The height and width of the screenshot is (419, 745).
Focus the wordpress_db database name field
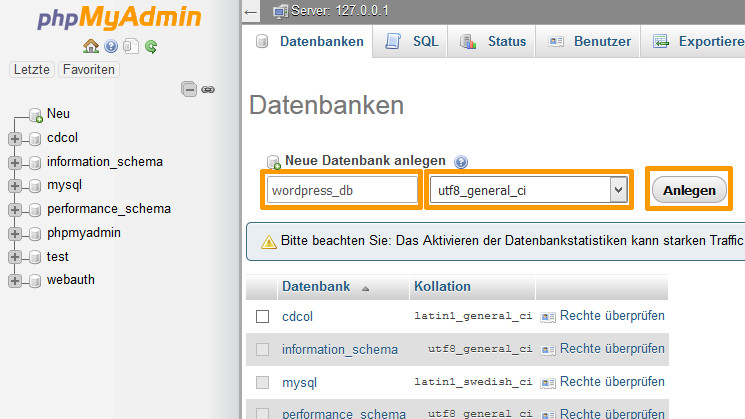(x=342, y=190)
